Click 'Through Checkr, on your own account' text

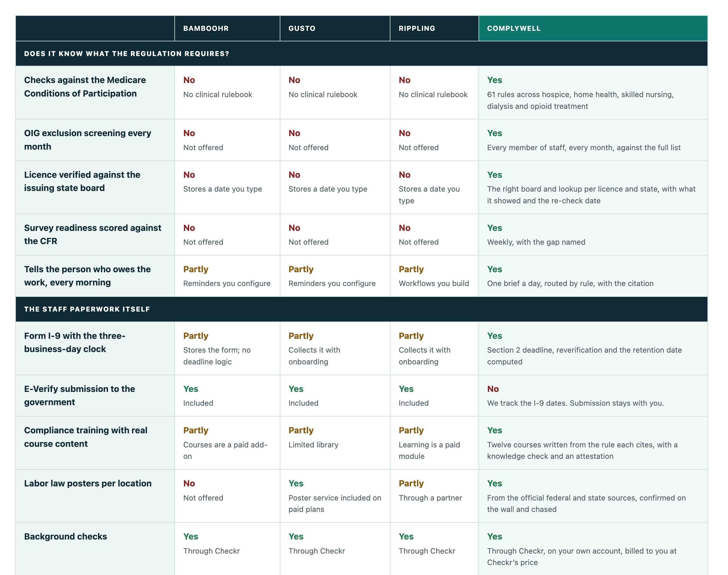[582, 557]
